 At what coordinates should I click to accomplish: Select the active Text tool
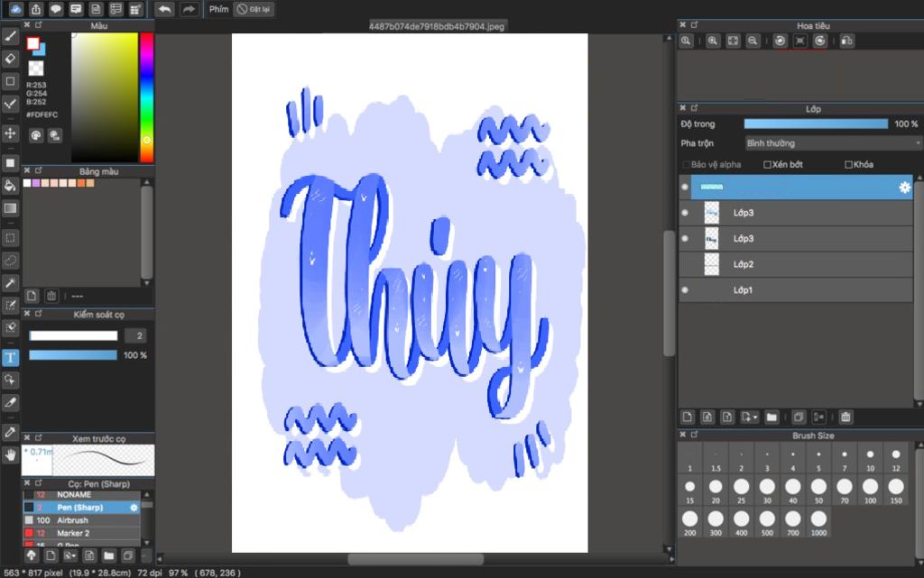pos(10,357)
